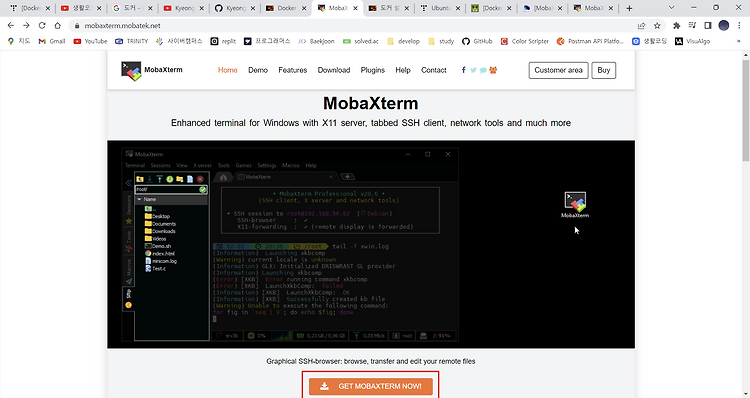Screen dimensions: 750x398
Task: Open the Customer area button
Action: 558,70
